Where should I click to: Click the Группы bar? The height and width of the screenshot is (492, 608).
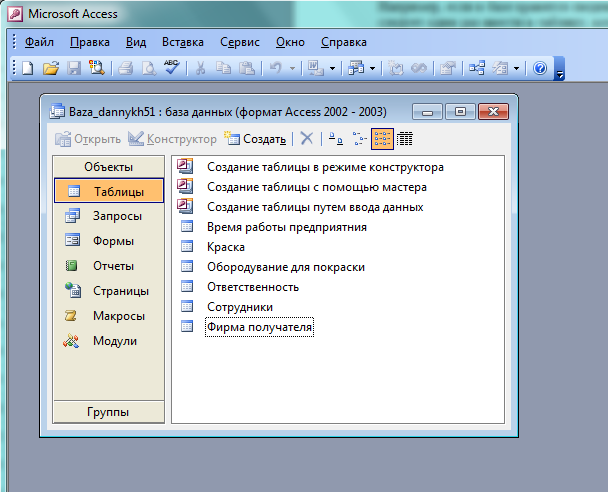tap(109, 412)
